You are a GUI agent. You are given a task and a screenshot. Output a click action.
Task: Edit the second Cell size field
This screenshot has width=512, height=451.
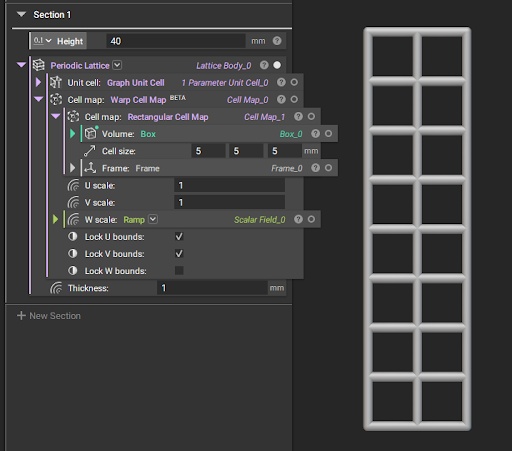click(x=246, y=151)
